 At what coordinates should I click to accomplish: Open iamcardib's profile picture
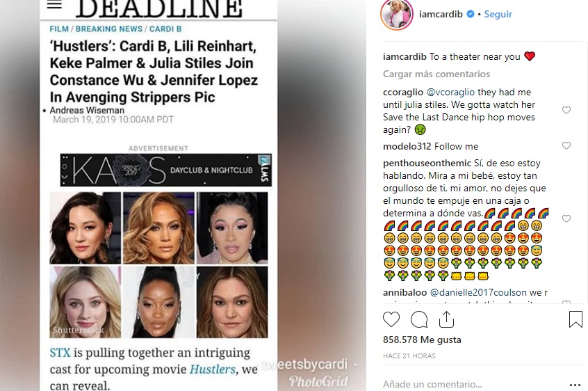coord(397,14)
